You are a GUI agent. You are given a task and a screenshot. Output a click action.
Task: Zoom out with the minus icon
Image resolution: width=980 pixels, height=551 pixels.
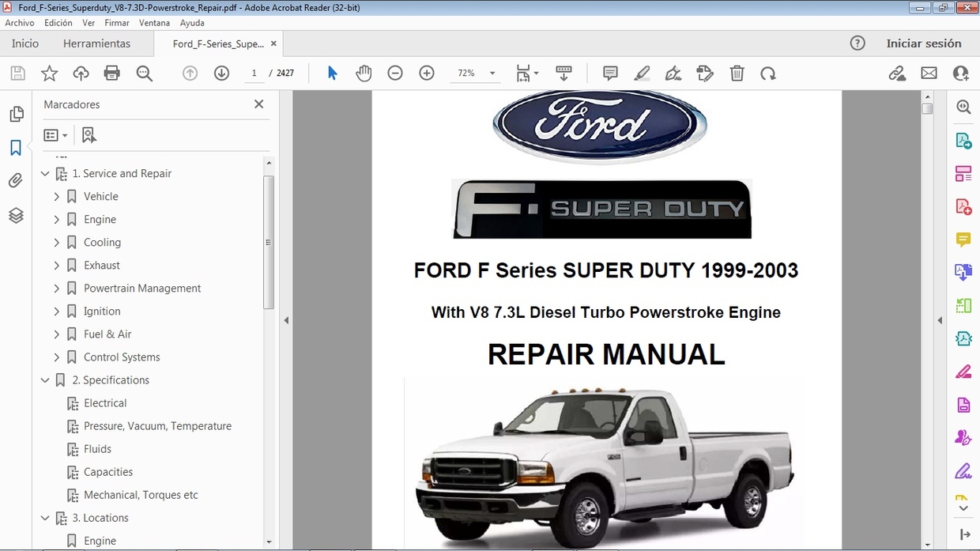tap(395, 73)
